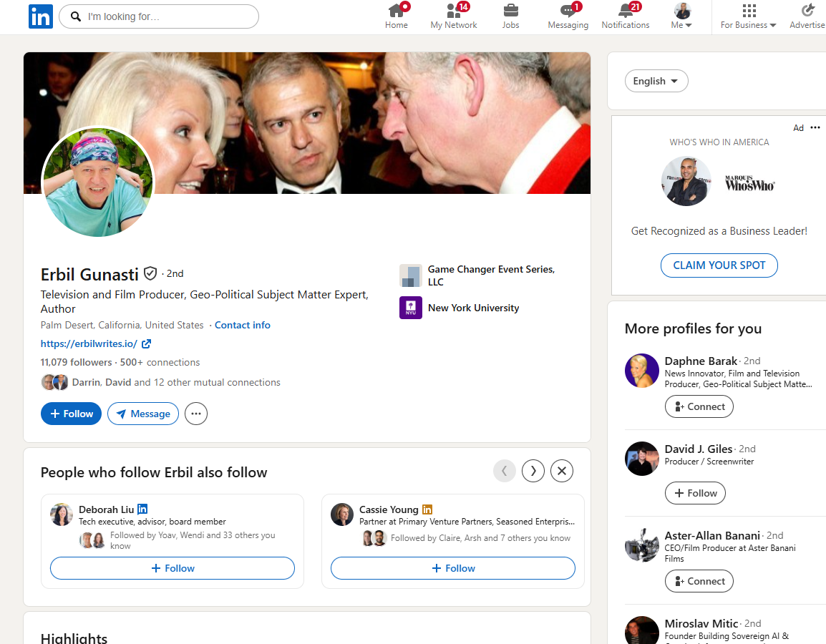Image resolution: width=826 pixels, height=644 pixels.
Task: Open ad options three-dot menu
Action: click(815, 128)
